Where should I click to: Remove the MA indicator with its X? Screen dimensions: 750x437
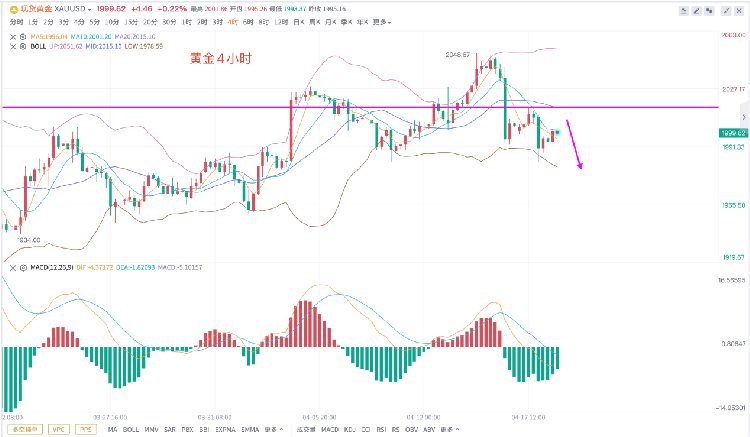pyautogui.click(x=15, y=39)
